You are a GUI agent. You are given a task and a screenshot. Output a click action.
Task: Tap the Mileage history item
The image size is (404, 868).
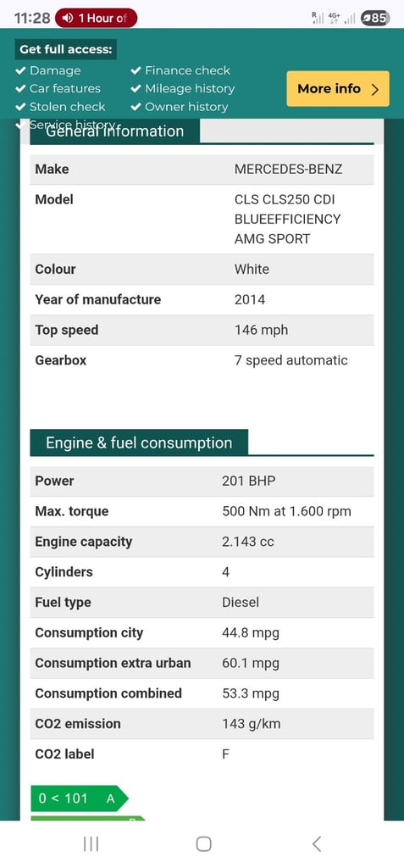point(183,88)
